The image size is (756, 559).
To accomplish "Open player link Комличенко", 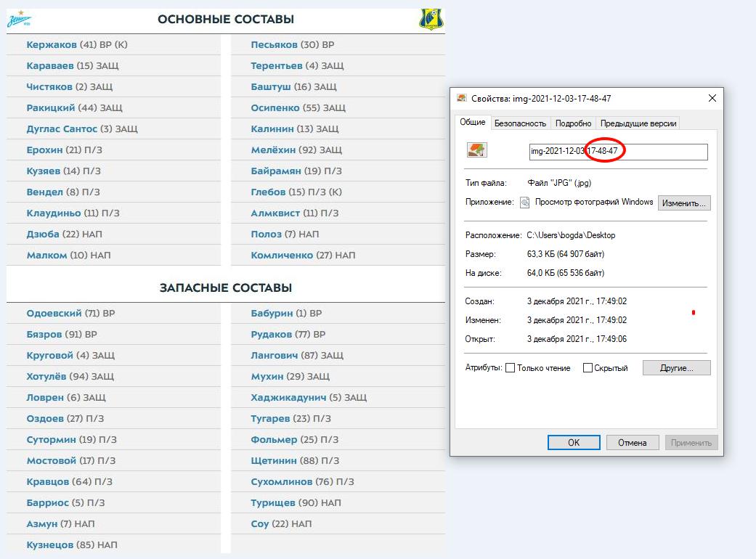I will click(282, 256).
